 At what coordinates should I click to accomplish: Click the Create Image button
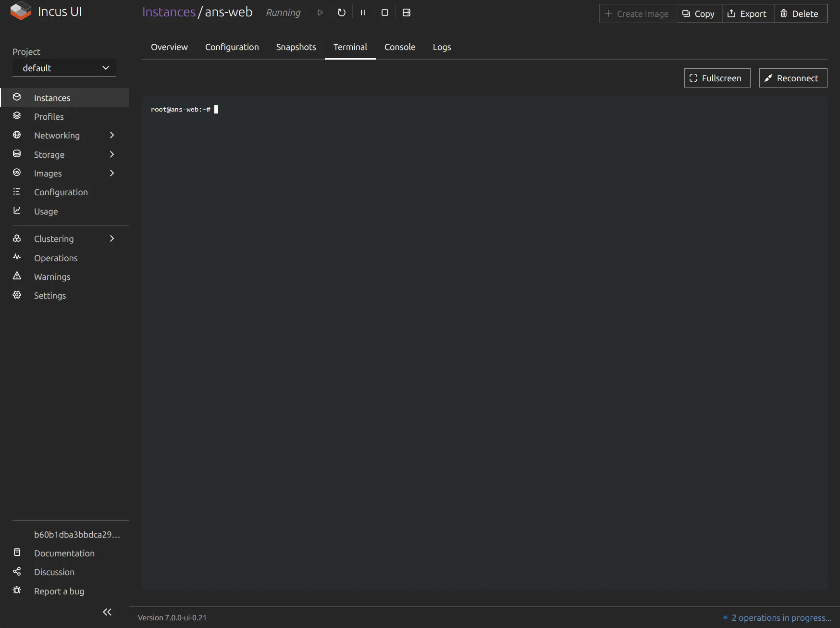[638, 13]
